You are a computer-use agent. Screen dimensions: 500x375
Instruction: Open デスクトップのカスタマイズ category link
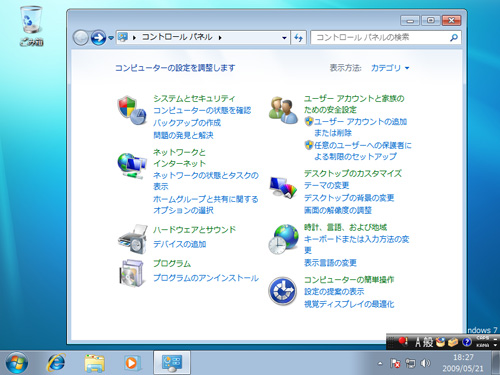(x=353, y=173)
